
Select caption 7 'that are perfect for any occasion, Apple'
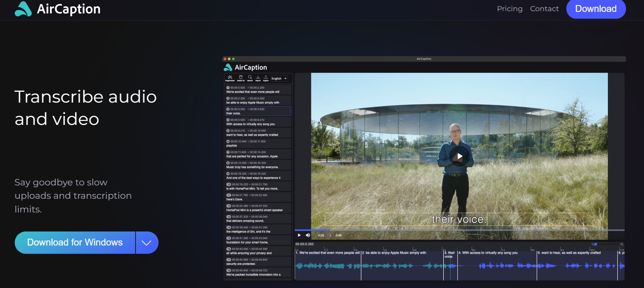coord(258,154)
